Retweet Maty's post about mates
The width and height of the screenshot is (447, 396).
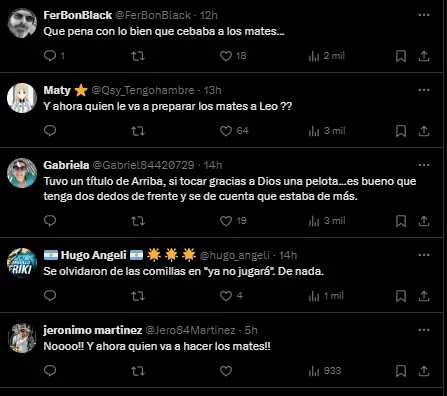coord(138,131)
